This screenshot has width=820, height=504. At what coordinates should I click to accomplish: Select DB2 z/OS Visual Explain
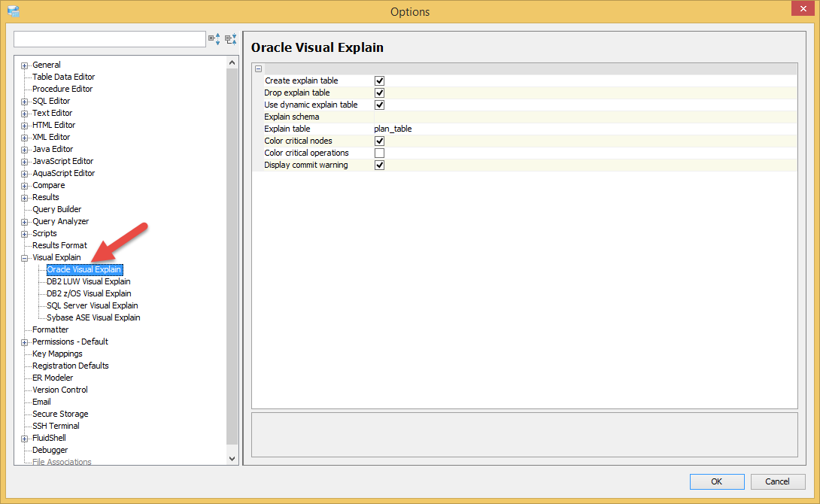(89, 293)
